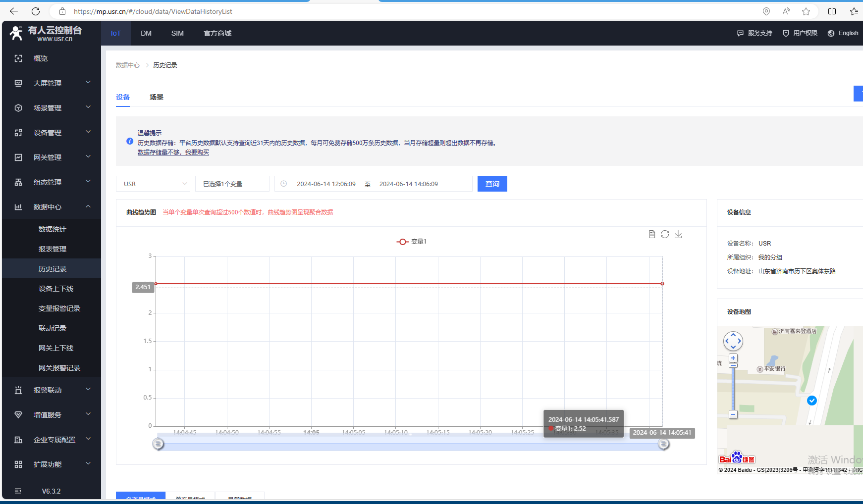Screen dimensions: 863x504
Task: Toggle 变量1 series in chart legend
Action: click(411, 242)
